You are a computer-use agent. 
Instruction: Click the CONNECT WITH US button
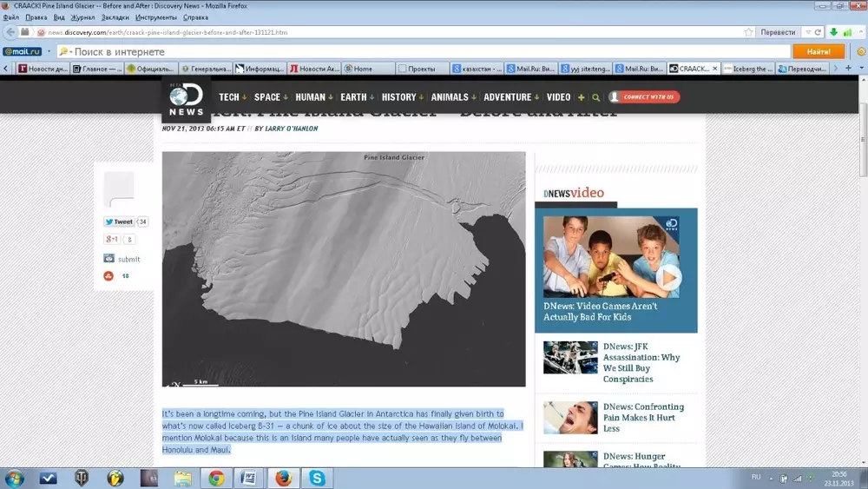coord(644,97)
